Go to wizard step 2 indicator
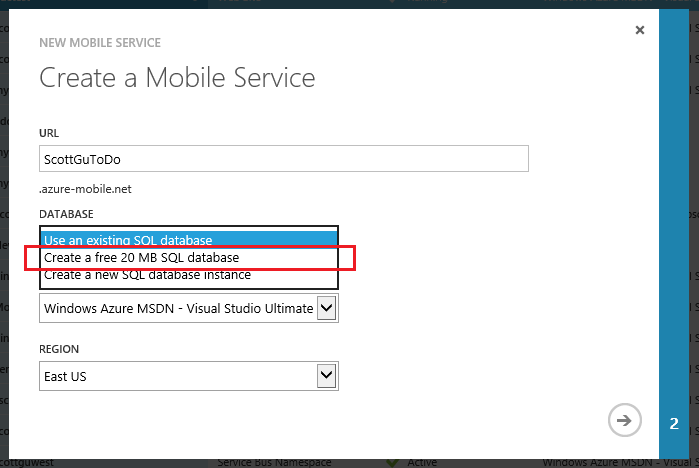This screenshot has height=468, width=699. 674,423
